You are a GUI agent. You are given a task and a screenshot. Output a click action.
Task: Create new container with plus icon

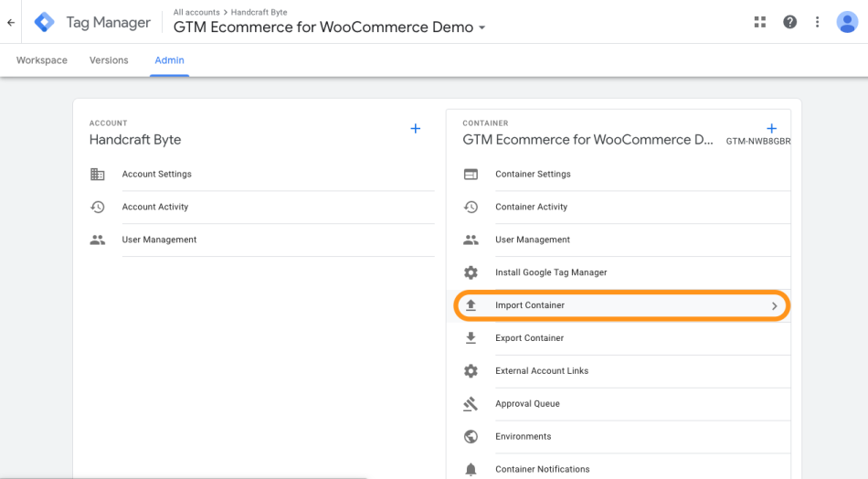771,129
